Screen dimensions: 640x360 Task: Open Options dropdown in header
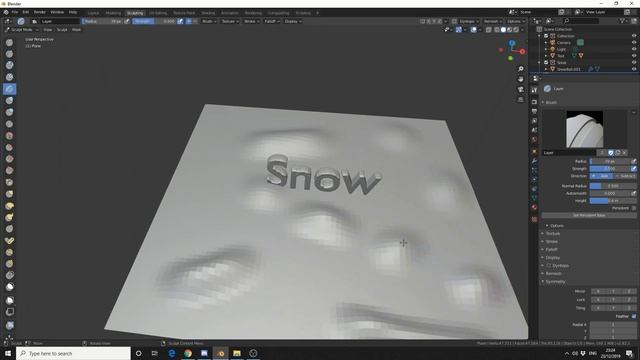[516, 21]
